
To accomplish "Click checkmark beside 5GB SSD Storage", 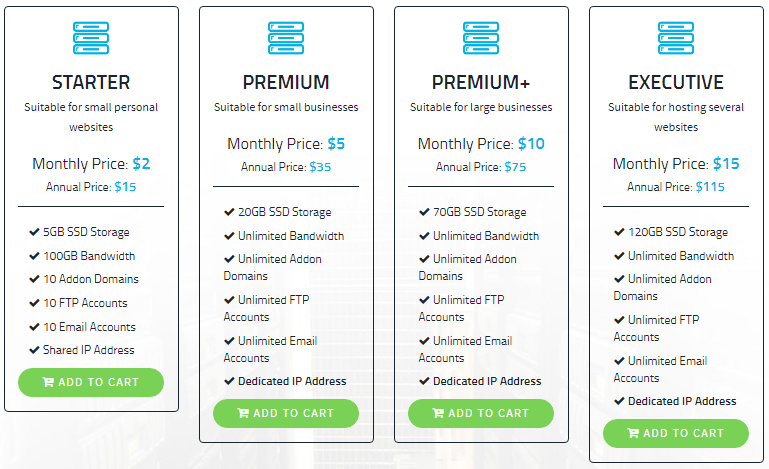I will point(34,232).
